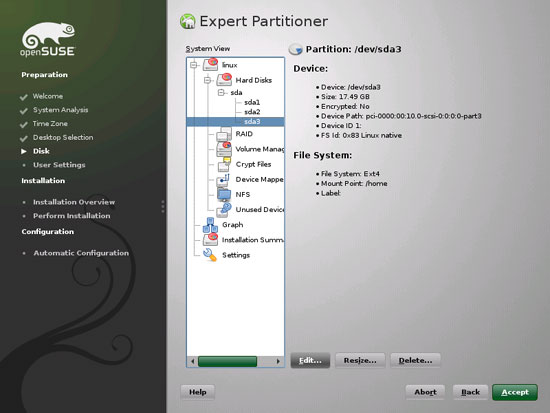
Task: Abort the installation
Action: coord(425,392)
